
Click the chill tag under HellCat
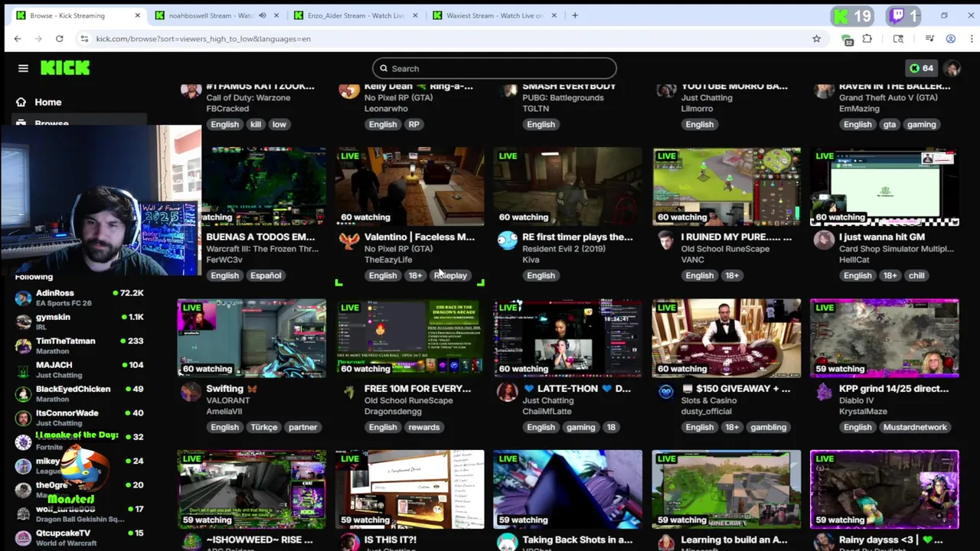pos(916,275)
